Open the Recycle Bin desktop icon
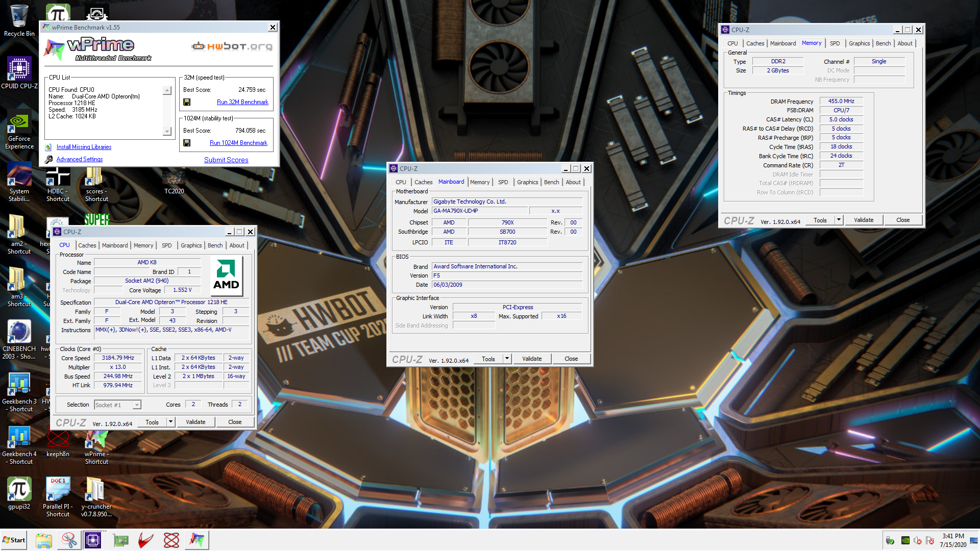Screen dimensions: 980x551 (x=19, y=20)
